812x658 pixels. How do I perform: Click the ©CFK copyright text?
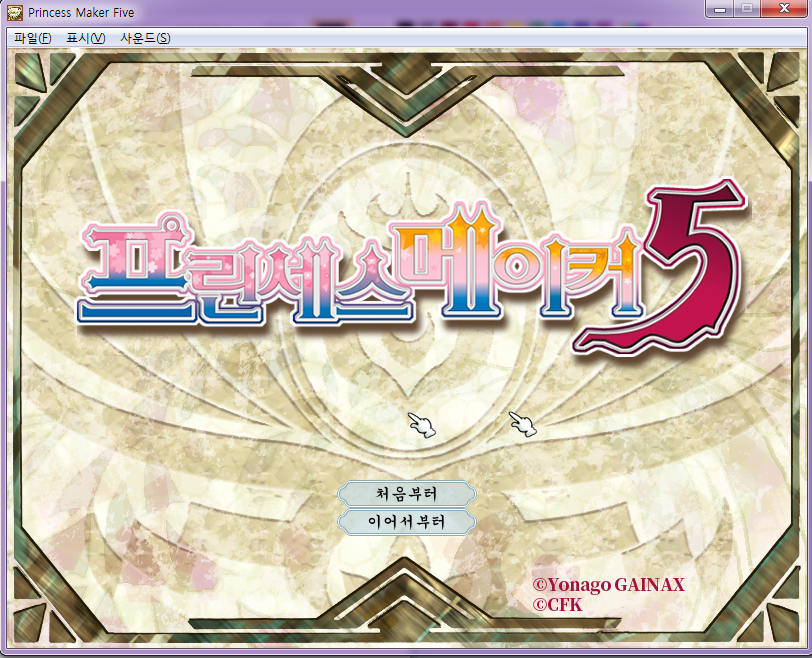(557, 605)
